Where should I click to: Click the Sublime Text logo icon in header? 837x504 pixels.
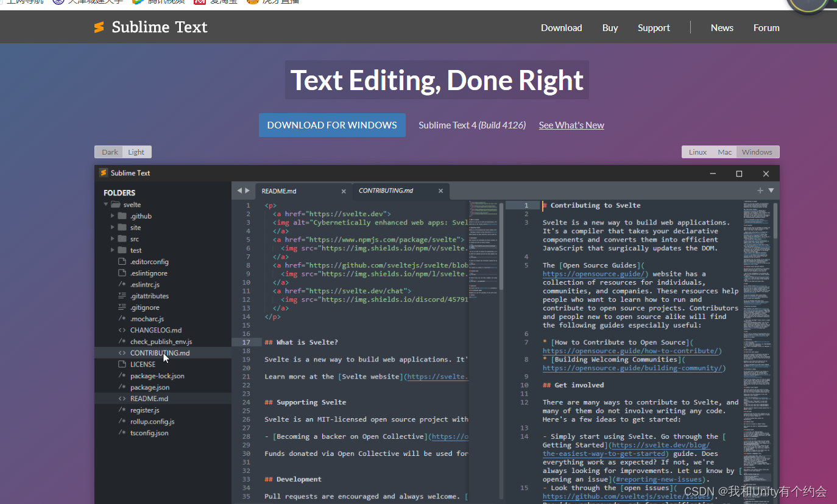pos(99,27)
